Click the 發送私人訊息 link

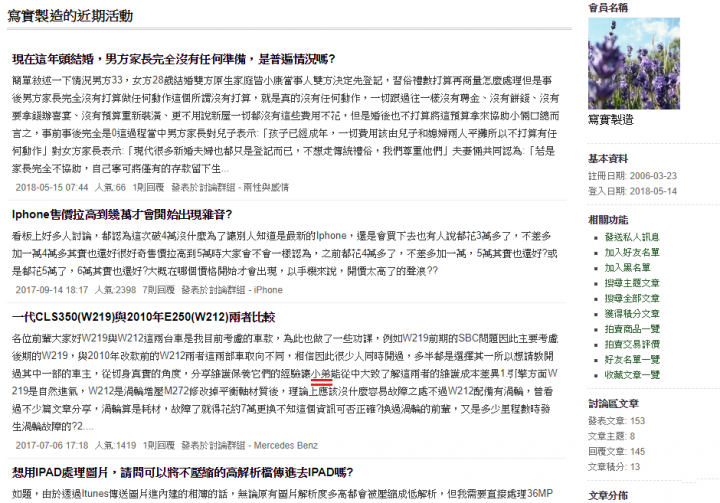632,237
